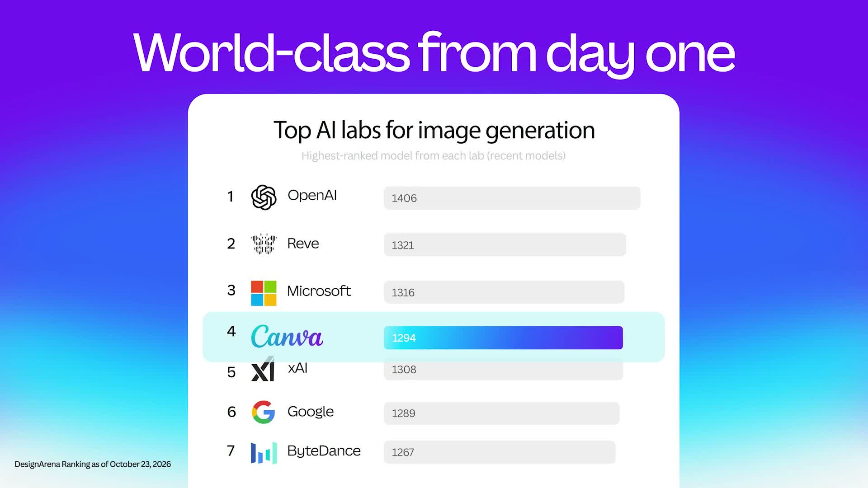Viewport: 868px width, 488px height.
Task: Click the OpenAI lab name
Action: pyautogui.click(x=312, y=195)
